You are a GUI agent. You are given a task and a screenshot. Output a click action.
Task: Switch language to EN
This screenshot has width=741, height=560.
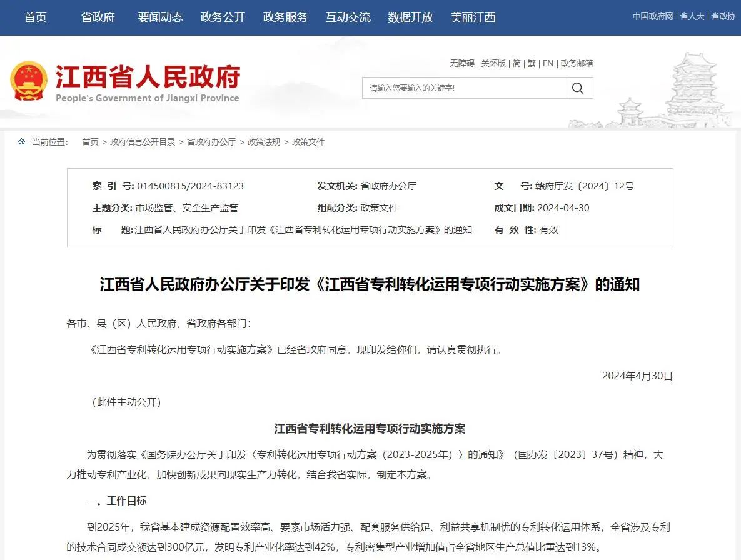[x=548, y=63]
